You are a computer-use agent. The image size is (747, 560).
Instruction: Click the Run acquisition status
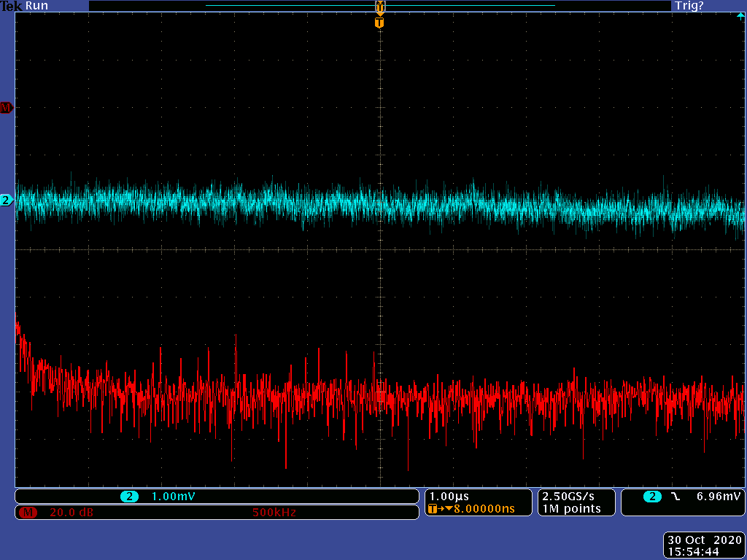(x=36, y=6)
